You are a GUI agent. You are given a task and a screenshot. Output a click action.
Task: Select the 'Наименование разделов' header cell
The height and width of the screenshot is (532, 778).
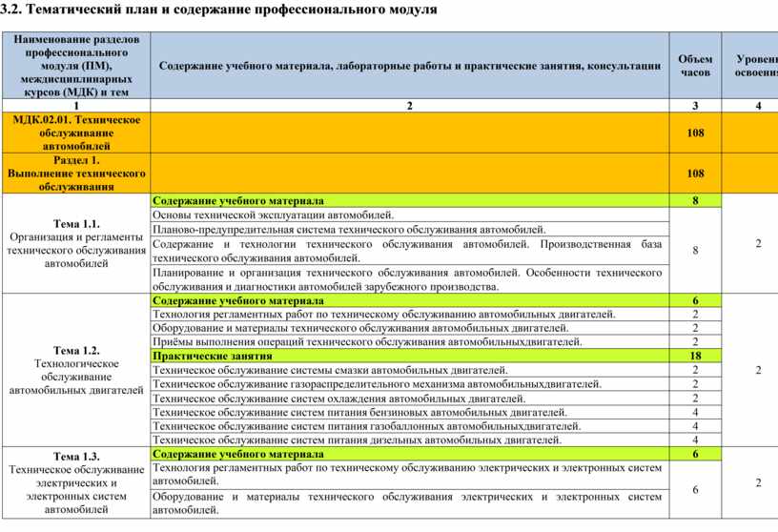[x=75, y=65]
